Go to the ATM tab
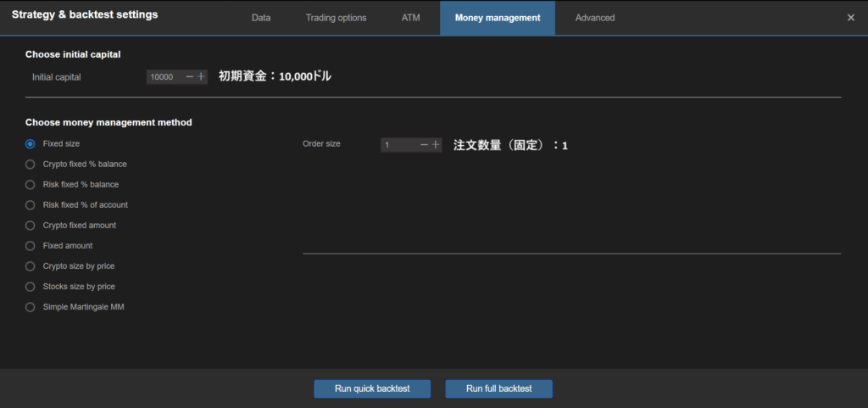The width and height of the screenshot is (868, 408). (410, 18)
